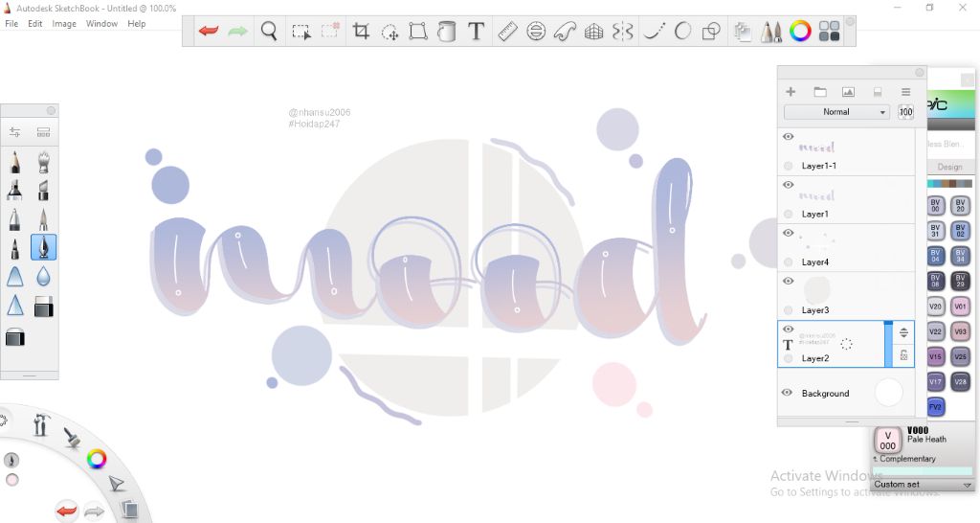Add a new layer with the plus button
This screenshot has height=523, width=980.
pos(791,92)
